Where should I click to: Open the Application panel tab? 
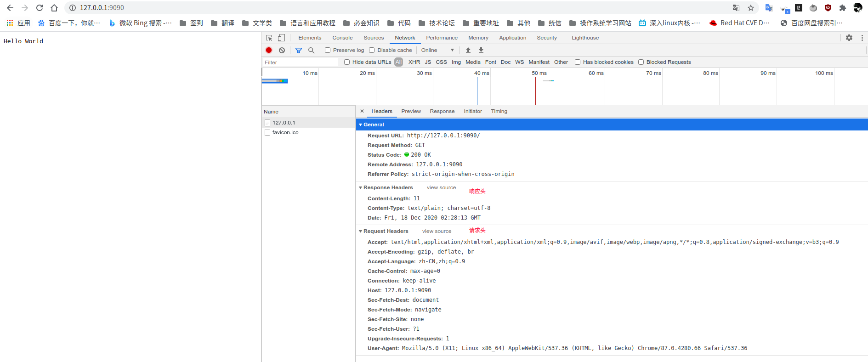point(513,38)
